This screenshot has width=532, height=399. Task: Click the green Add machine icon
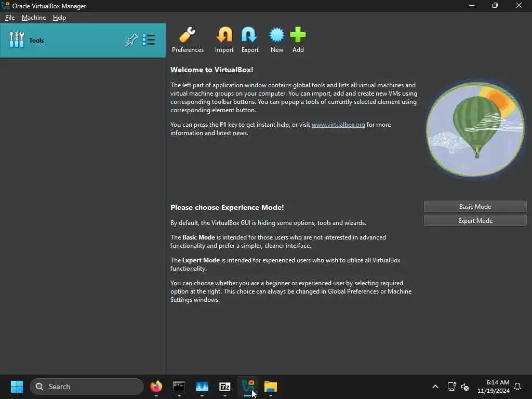[298, 39]
